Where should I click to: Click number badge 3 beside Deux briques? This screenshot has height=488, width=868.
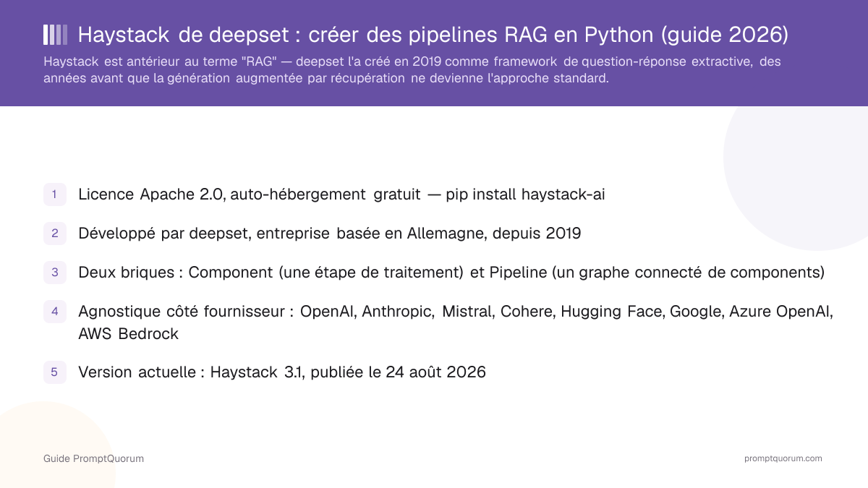pos(55,273)
